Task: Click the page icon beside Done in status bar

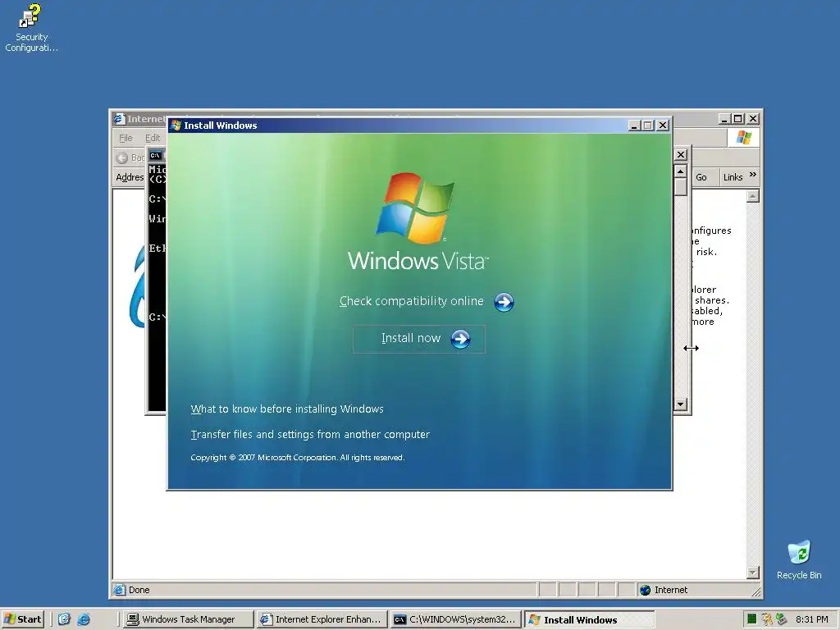Action: pos(120,590)
